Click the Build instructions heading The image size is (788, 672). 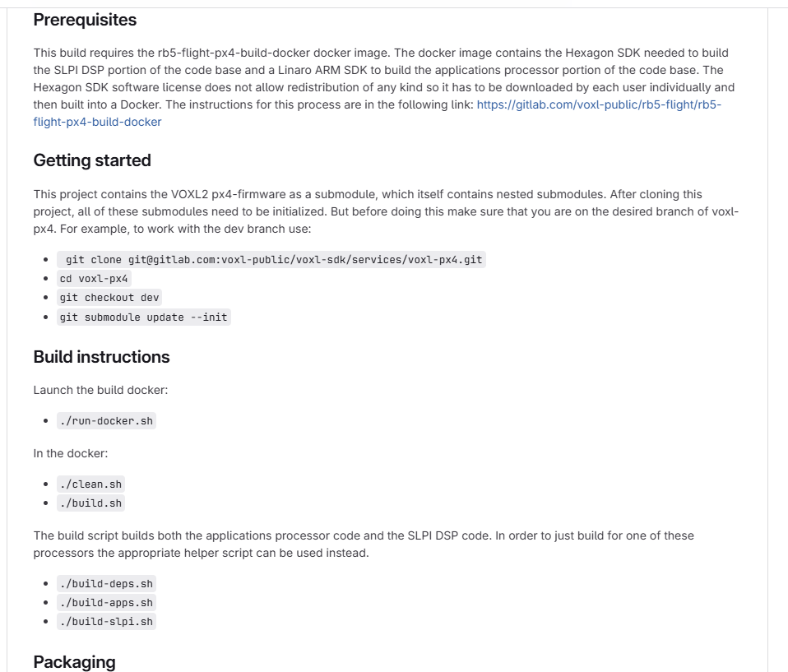point(101,357)
